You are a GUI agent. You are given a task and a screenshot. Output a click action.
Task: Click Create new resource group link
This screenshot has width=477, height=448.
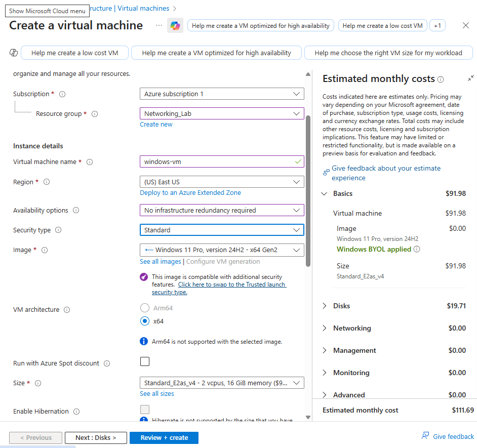tap(156, 125)
